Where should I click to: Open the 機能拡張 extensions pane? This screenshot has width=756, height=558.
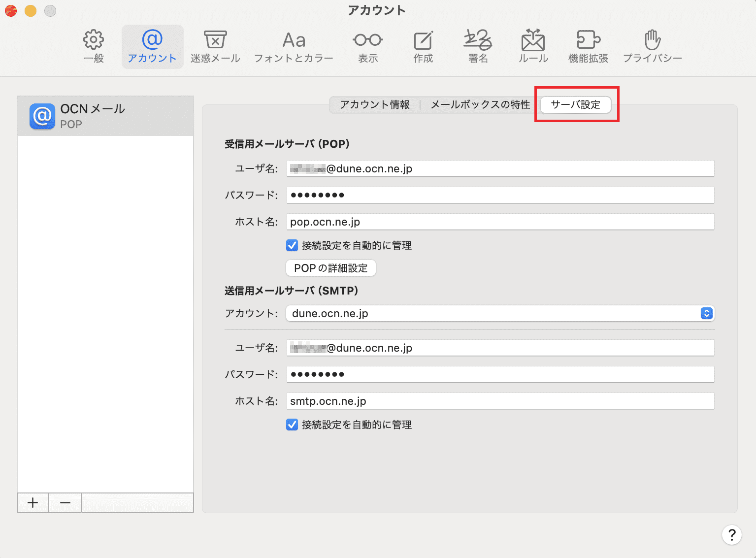[588, 47]
